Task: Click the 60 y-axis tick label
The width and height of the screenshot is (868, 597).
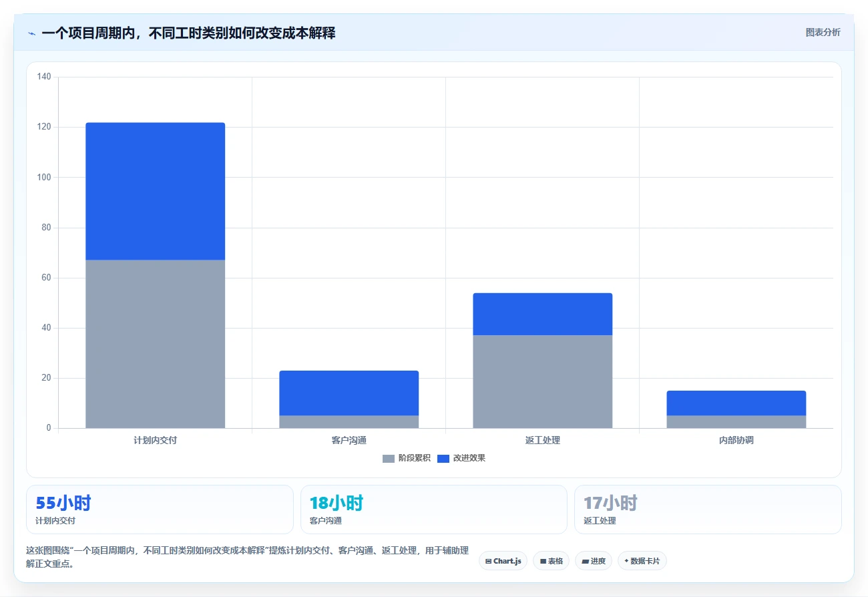Action: pos(46,278)
